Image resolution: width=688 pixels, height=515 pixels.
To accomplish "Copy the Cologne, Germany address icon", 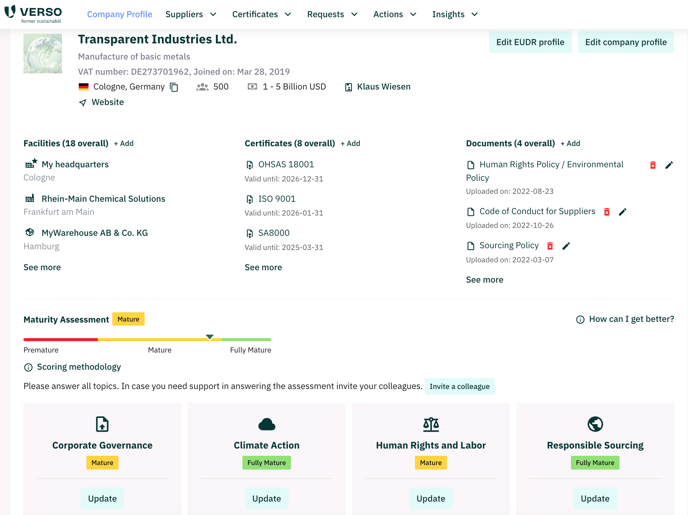I will (x=174, y=87).
